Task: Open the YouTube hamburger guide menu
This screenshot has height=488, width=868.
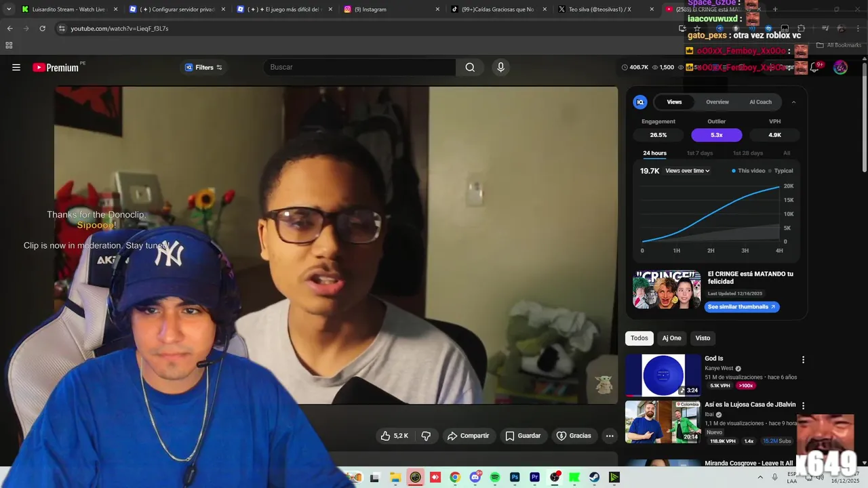Action: point(16,67)
